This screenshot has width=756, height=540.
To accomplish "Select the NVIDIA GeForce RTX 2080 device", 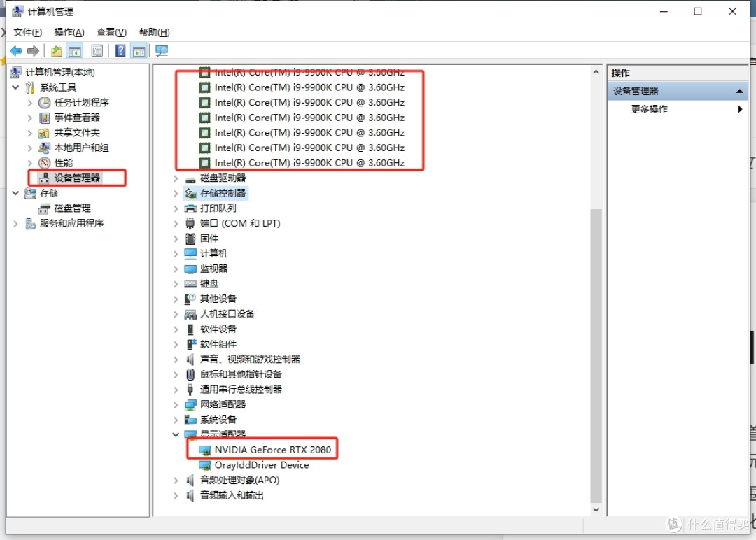I will (272, 449).
